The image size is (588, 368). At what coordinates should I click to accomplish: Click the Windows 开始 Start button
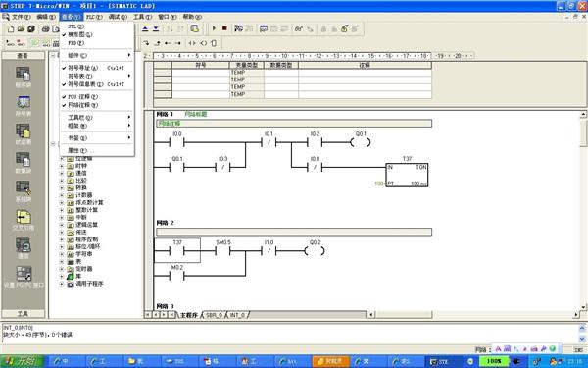tap(23, 361)
